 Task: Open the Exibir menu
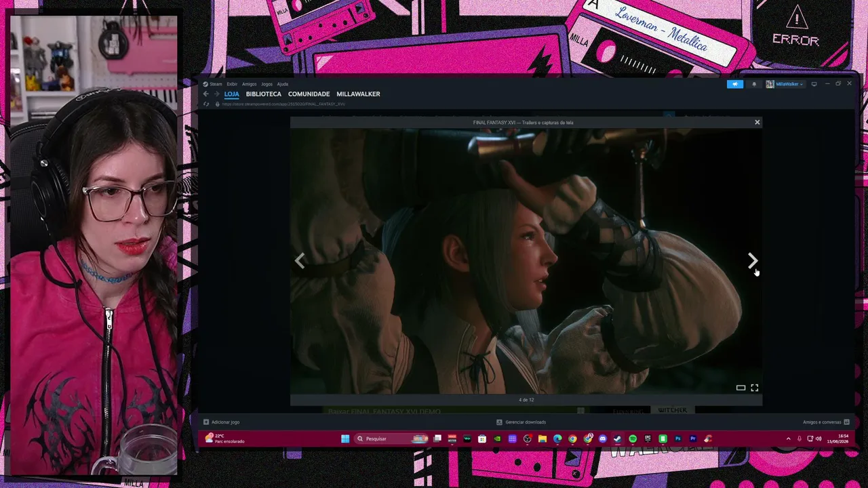point(232,84)
